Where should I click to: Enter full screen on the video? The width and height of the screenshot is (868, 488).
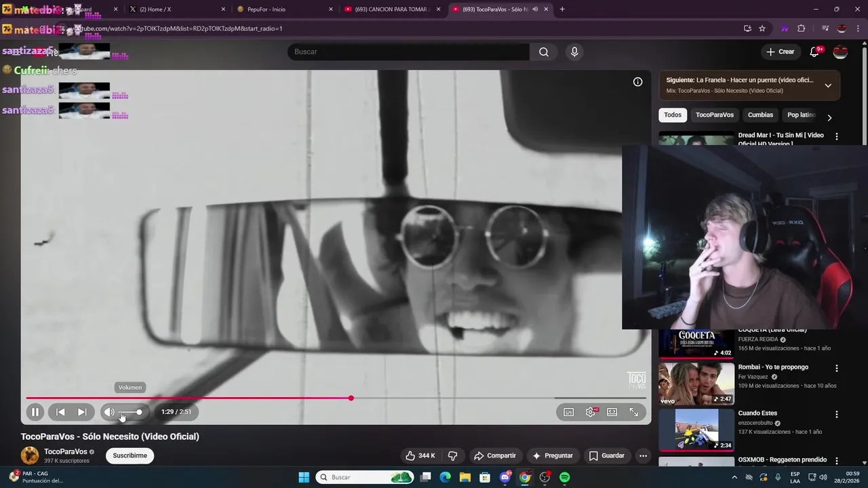634,412
